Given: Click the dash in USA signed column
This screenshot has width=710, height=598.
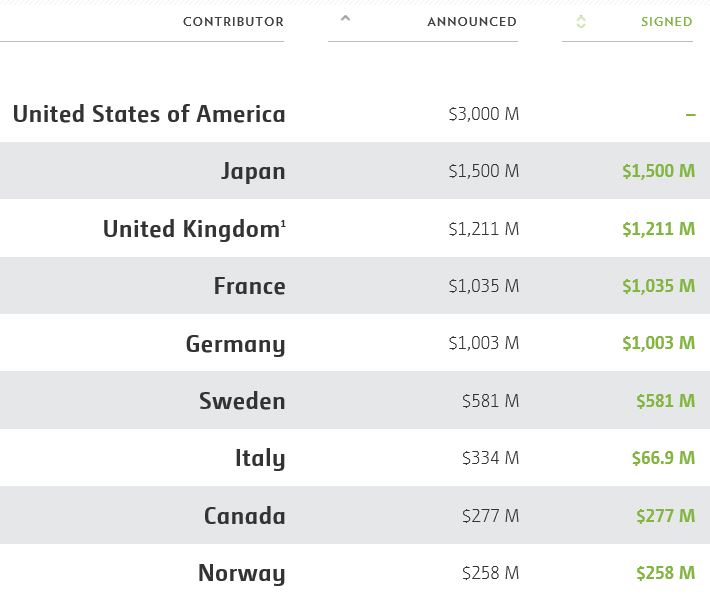Looking at the screenshot, I should pos(690,114).
